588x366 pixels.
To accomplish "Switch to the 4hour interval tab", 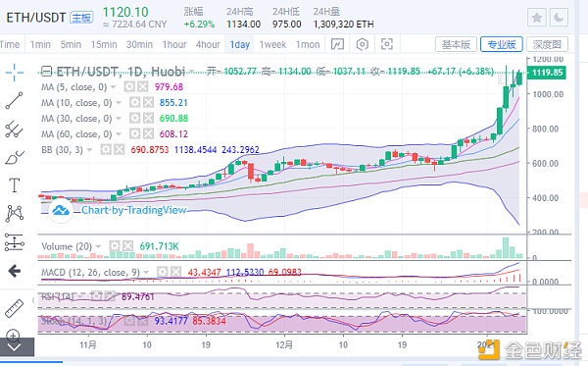I will click(208, 44).
